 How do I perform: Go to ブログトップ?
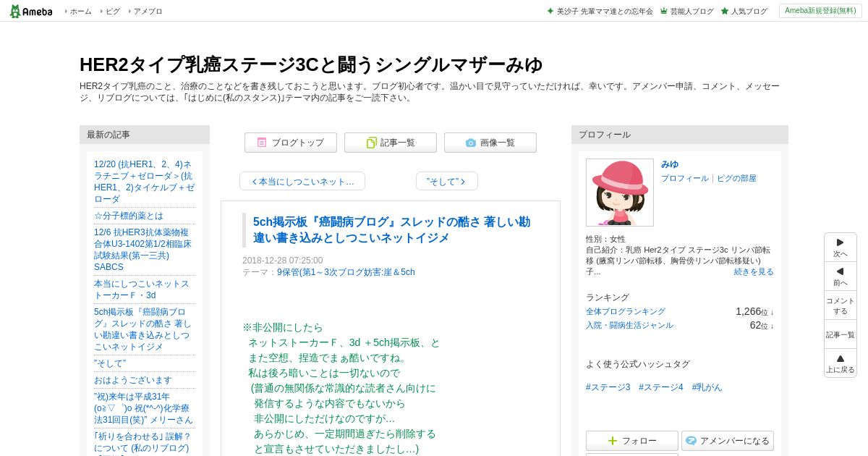click(291, 143)
